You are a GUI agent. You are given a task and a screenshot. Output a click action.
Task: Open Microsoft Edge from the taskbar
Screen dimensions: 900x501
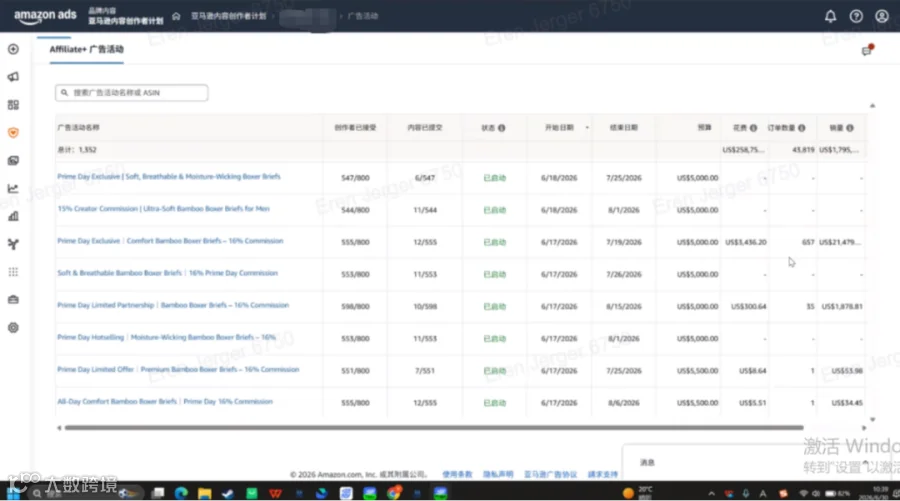point(181,493)
